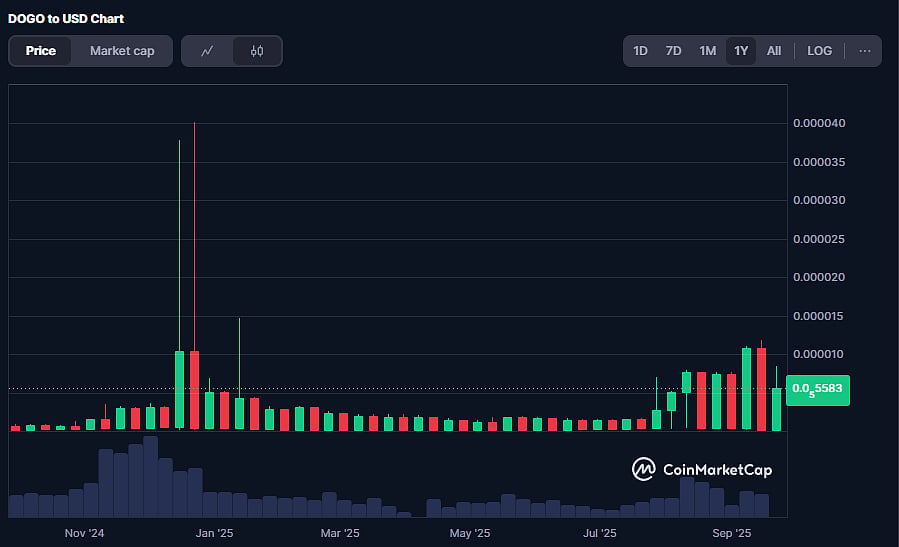Screen dimensions: 899x547
Task: Set chart range to 7D
Action: (x=674, y=51)
